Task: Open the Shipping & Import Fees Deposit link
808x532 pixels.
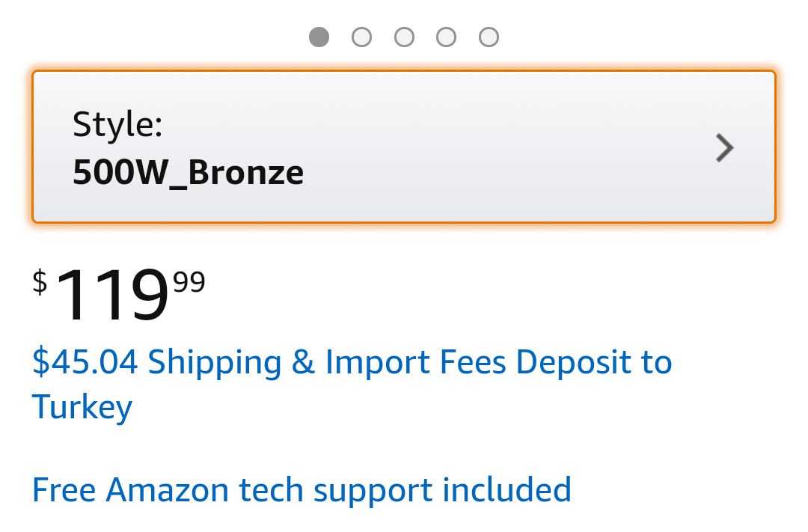Action: [352, 364]
